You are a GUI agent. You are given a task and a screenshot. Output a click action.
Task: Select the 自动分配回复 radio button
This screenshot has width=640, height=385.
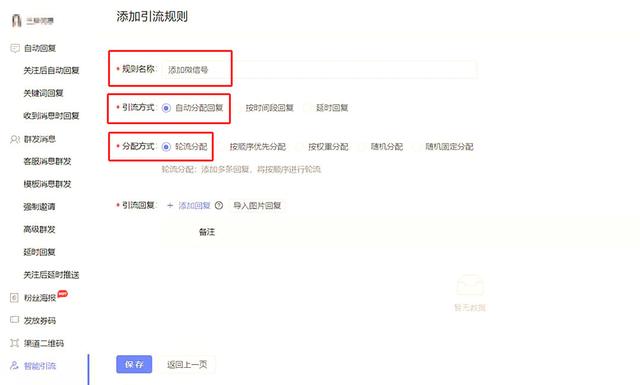[166, 108]
